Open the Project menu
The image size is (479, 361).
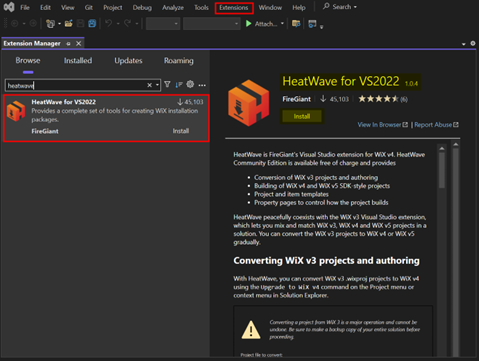[x=112, y=7]
